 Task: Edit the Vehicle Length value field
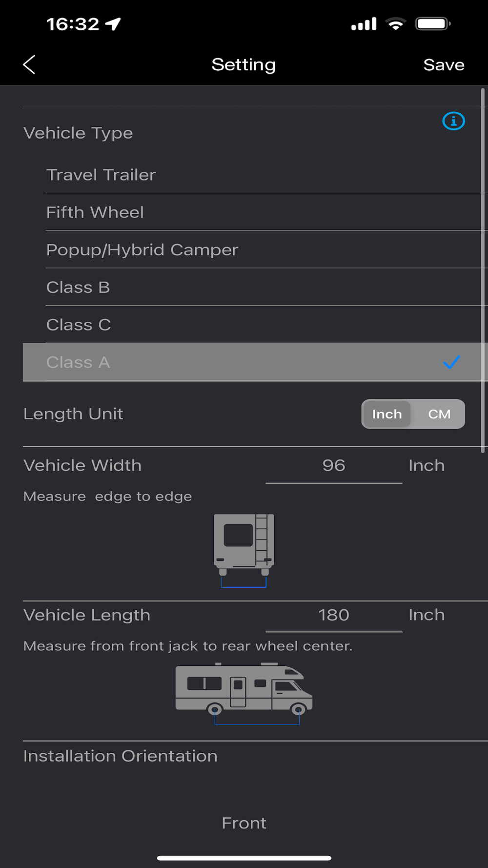click(x=334, y=615)
